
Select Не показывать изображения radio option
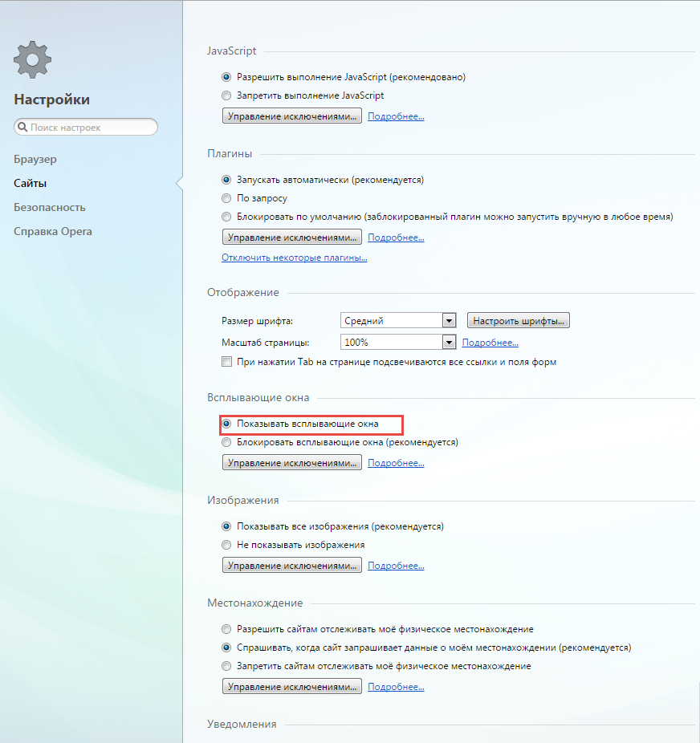coord(226,545)
